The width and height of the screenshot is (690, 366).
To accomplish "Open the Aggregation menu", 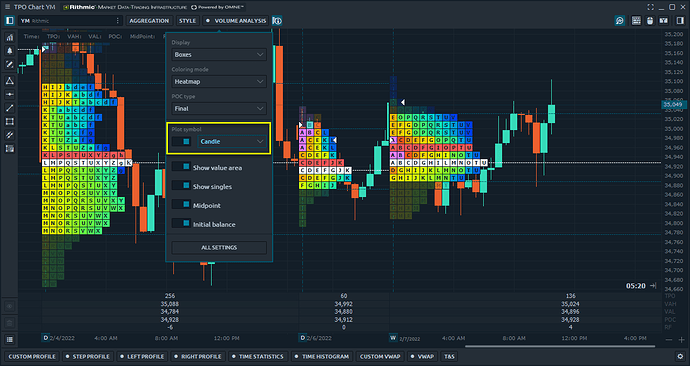I will tap(149, 21).
